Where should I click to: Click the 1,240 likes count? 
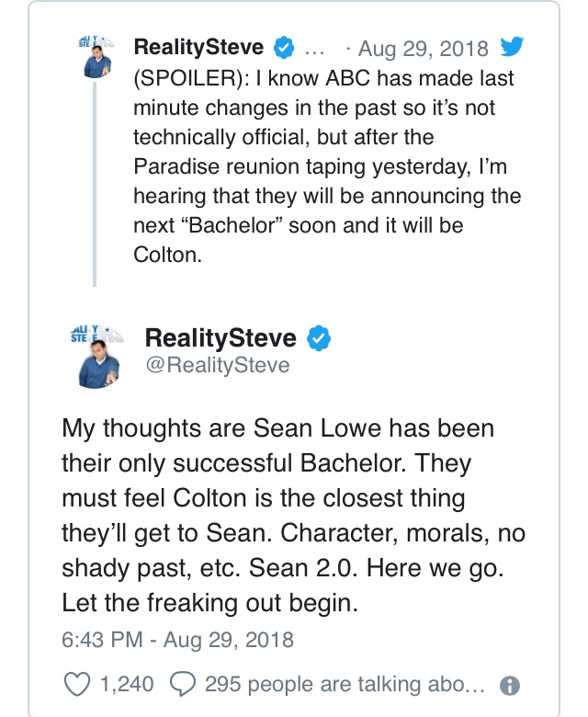coord(126,684)
